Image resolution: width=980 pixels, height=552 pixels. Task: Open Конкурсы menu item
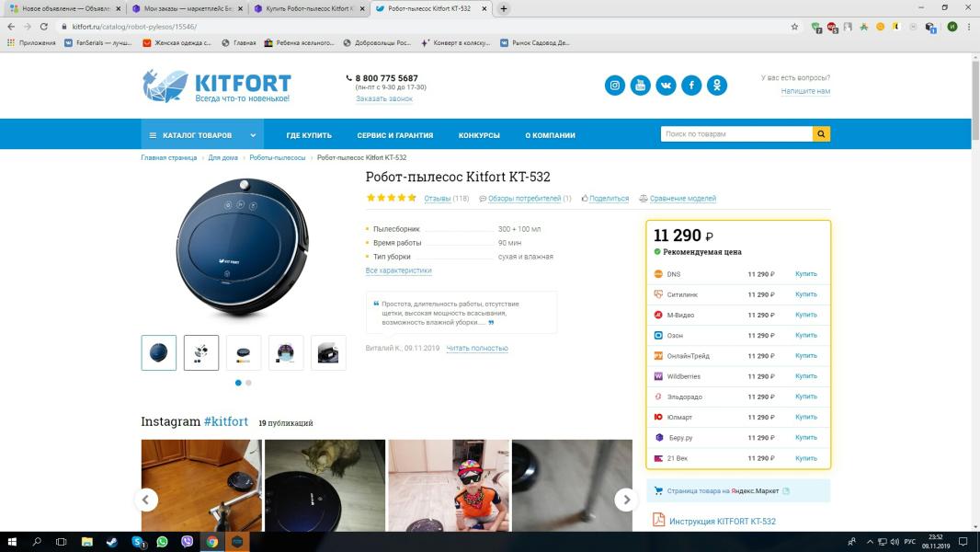(x=479, y=135)
